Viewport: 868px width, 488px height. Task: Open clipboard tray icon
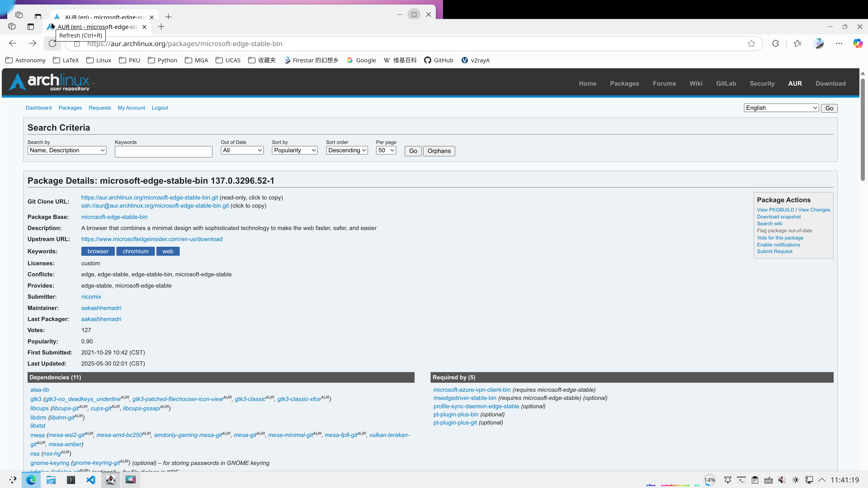coord(755,480)
